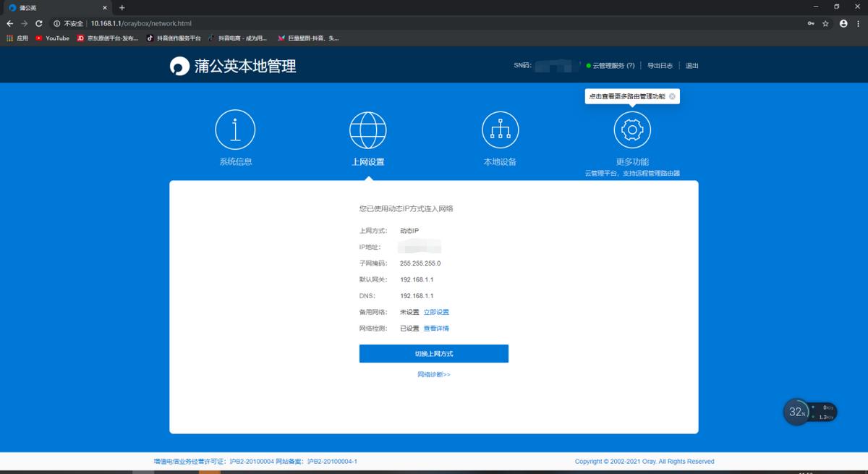
Task: Click 导出日志 to export logs
Action: [x=660, y=65]
